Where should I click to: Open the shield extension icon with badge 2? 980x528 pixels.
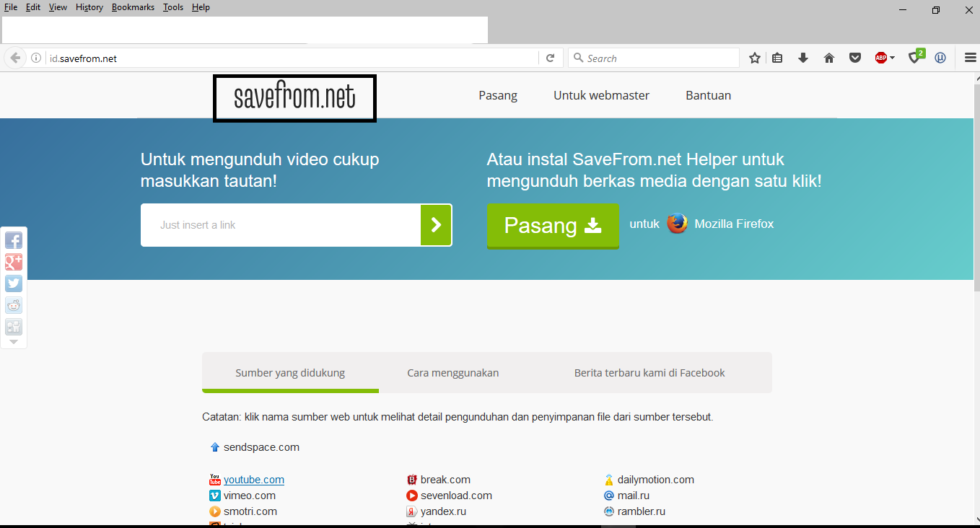point(916,57)
